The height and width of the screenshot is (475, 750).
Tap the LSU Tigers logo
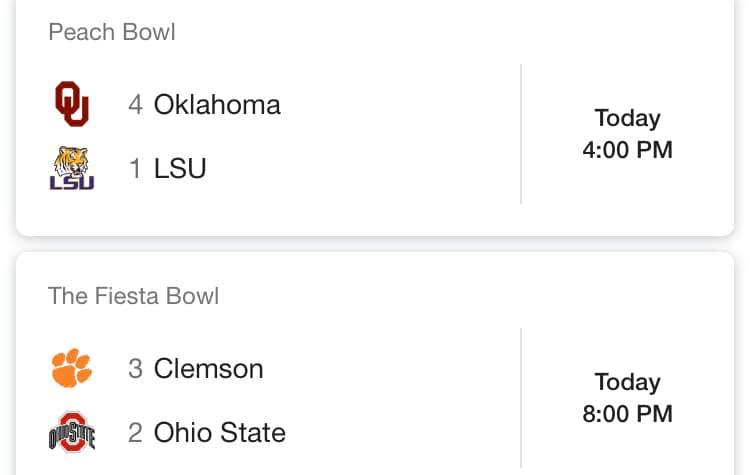[71, 168]
